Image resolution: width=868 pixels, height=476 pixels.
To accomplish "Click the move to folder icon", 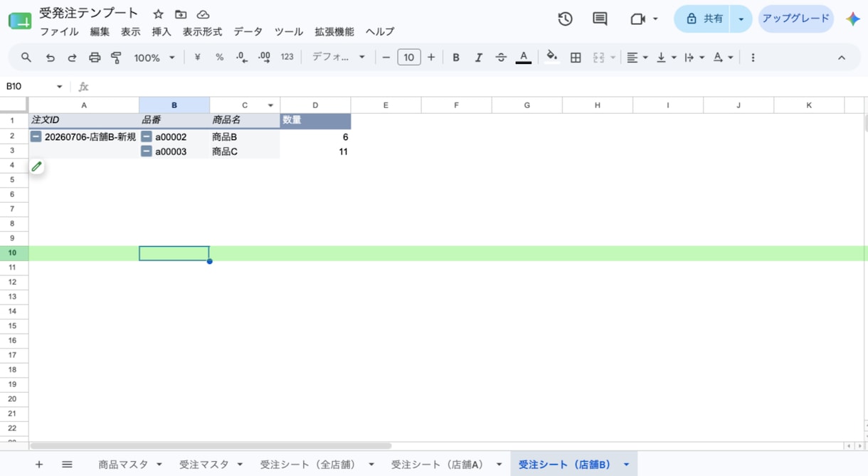I will tap(181, 14).
